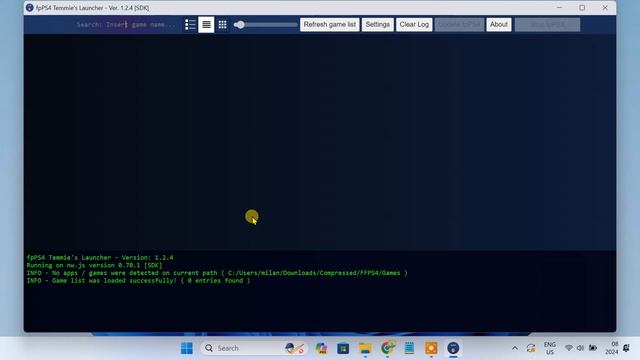Click the greyed-out Update fpPS4 button
The width and height of the screenshot is (640, 360).
(459, 24)
